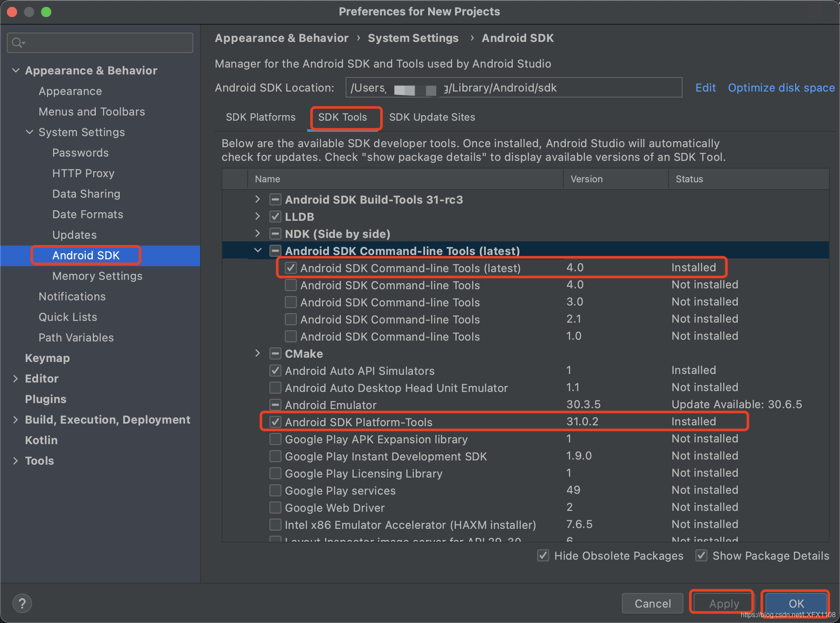Check Command-line Tools version 2.1
This screenshot has width=840, height=623.
(291, 320)
